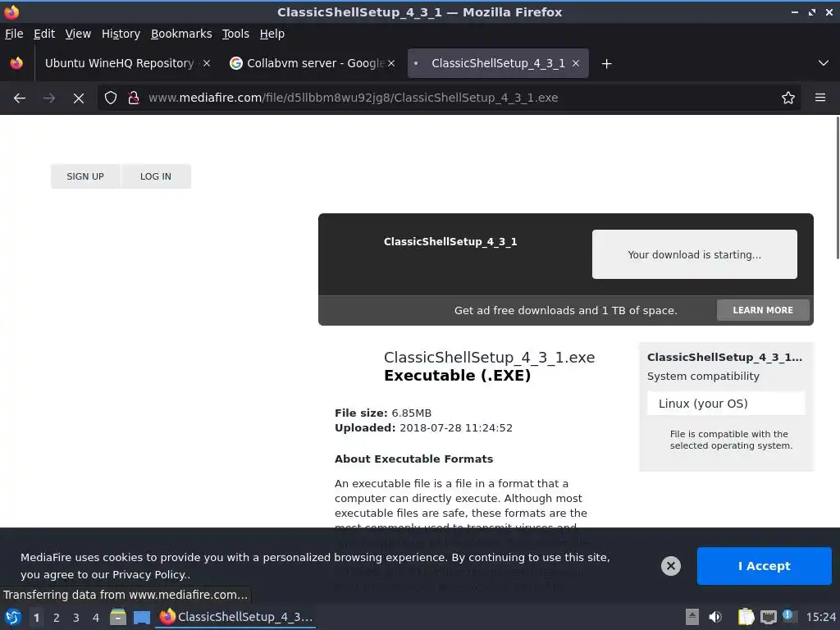Open the clipboard manager tray icon
The height and width of the screenshot is (630, 840).
click(746, 617)
